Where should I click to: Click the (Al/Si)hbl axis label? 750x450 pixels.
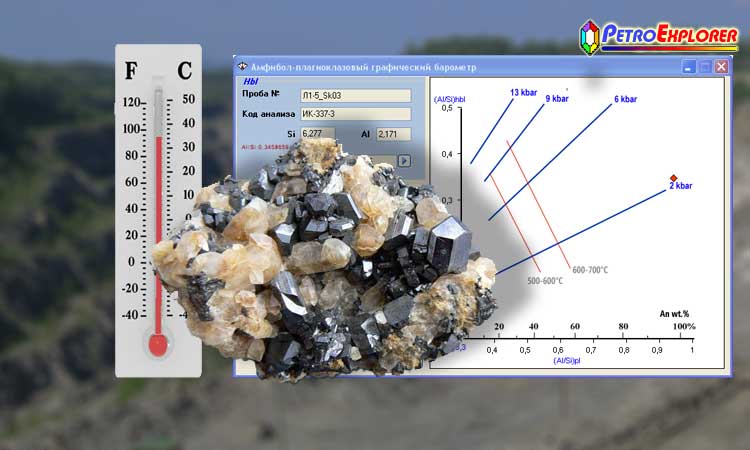pyautogui.click(x=449, y=99)
